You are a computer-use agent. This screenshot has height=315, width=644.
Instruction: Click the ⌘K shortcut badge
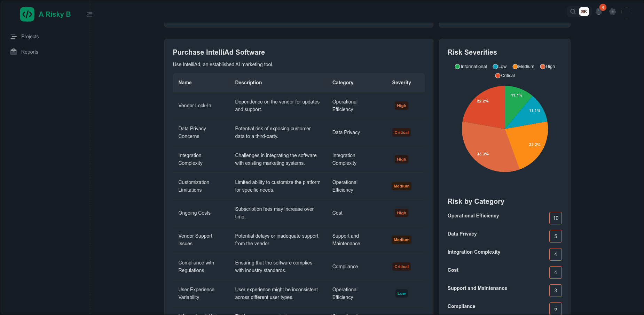tap(584, 11)
